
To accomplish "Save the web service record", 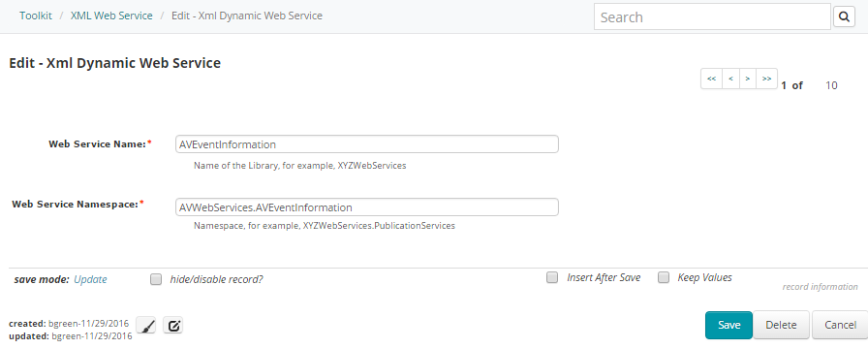I will [x=728, y=325].
